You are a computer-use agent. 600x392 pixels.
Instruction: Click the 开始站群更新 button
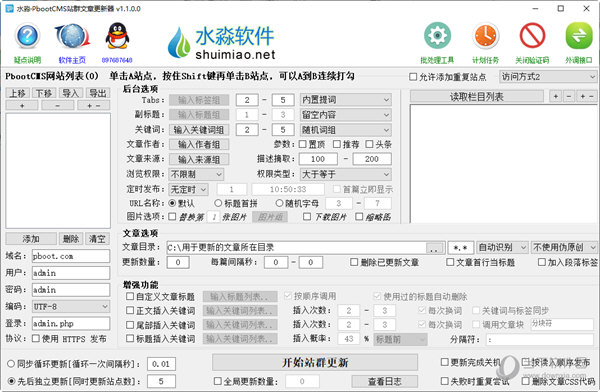(x=315, y=362)
